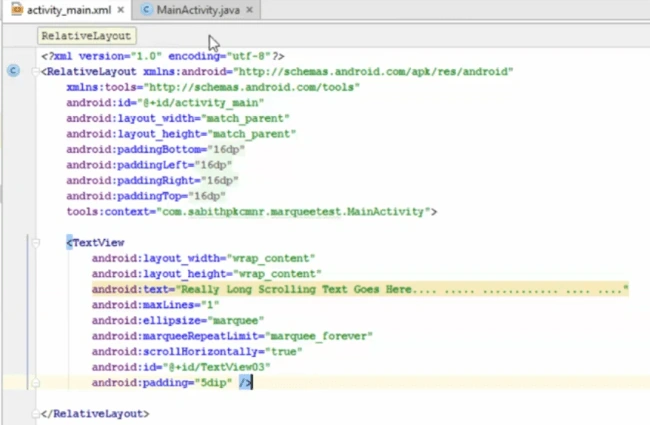The image size is (650, 425).
Task: Click the "marquee_forever" attribute value
Action: tap(318, 336)
